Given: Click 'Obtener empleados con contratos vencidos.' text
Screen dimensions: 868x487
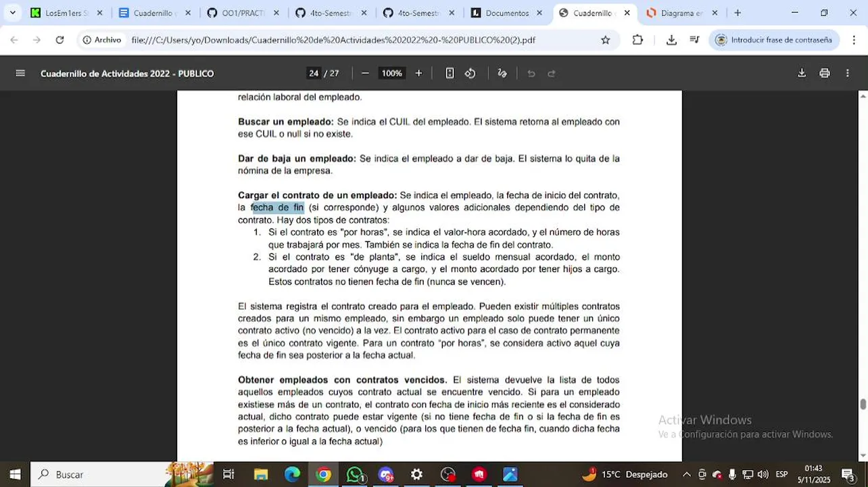Looking at the screenshot, I should click(x=342, y=380).
